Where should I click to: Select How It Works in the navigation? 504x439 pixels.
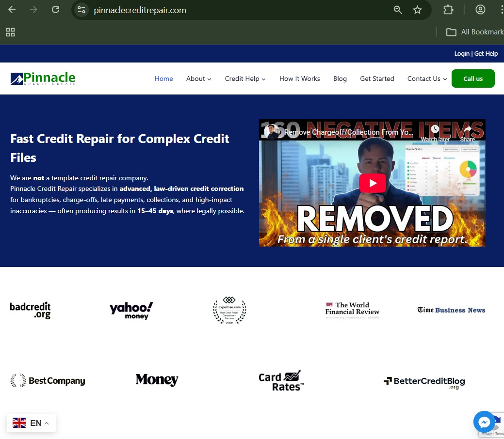299,78
